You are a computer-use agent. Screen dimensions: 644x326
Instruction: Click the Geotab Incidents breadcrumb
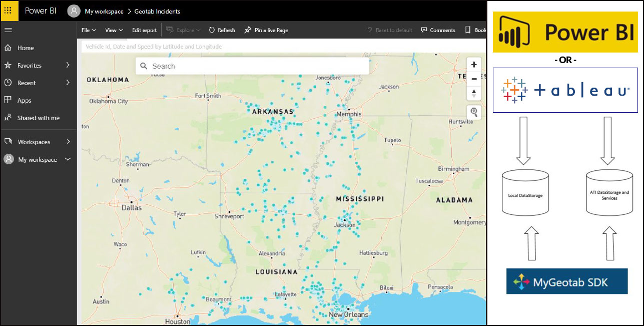(157, 11)
